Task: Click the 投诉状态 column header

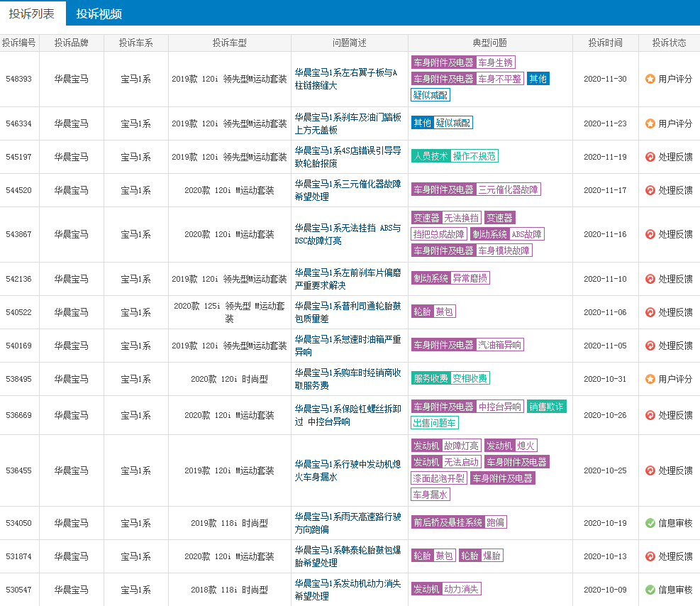Action: 670,43
